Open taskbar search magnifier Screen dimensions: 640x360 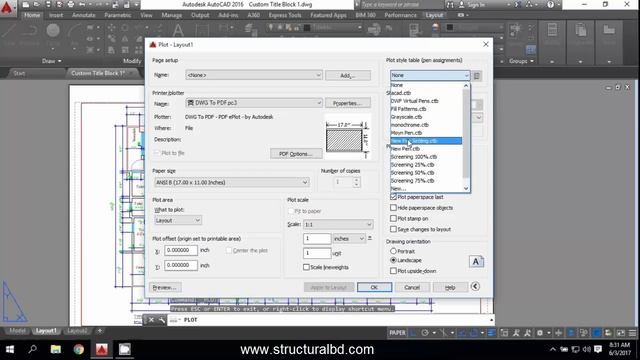(33, 349)
